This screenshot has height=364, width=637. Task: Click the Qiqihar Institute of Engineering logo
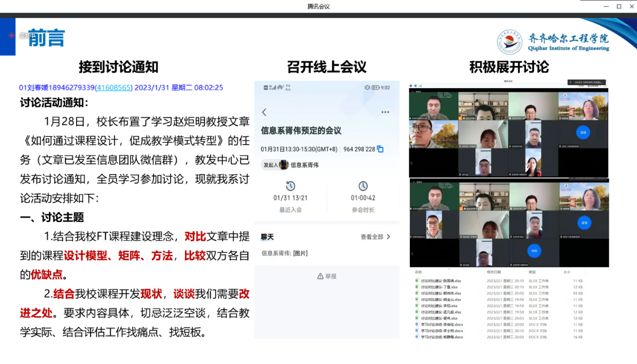point(510,42)
